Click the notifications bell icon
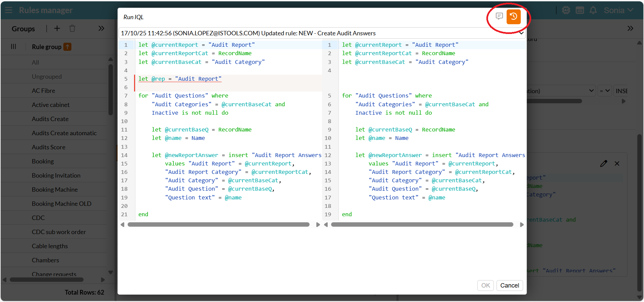 pos(593,10)
